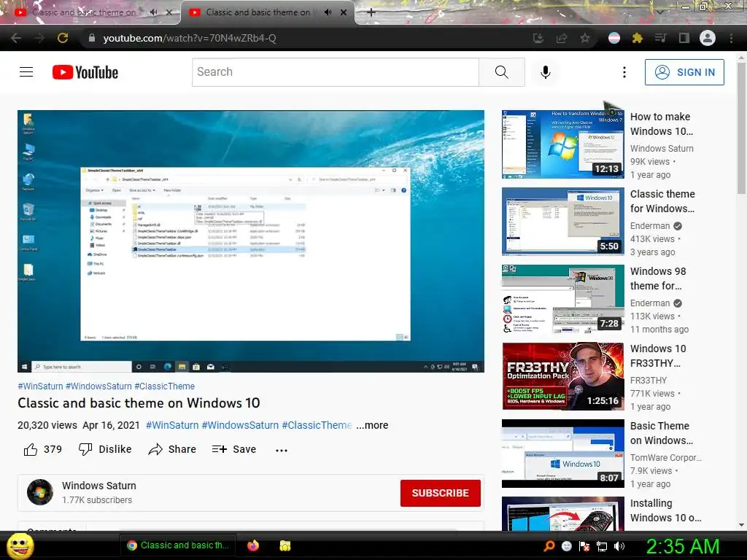
Task: Open Basic Theme on Windows thumbnail
Action: click(562, 454)
